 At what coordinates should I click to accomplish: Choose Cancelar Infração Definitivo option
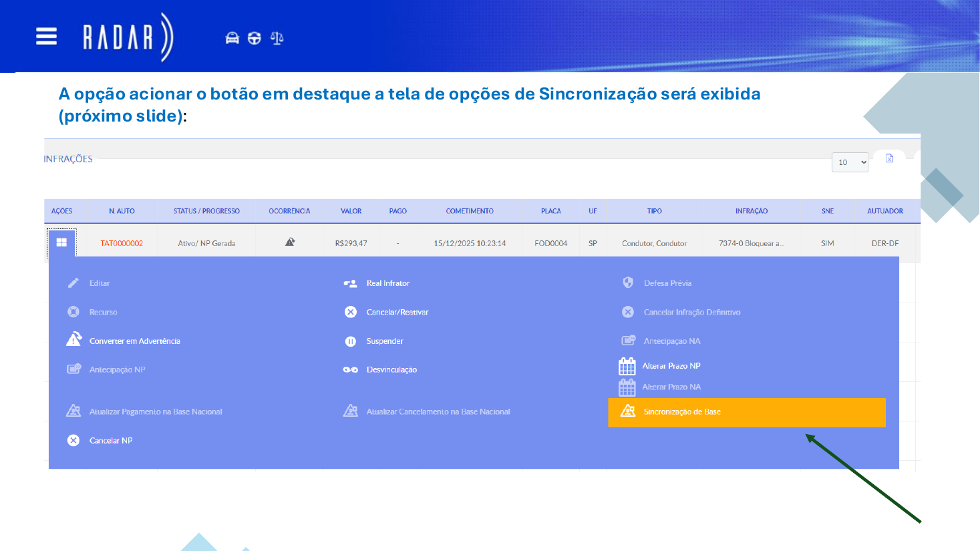pos(692,312)
